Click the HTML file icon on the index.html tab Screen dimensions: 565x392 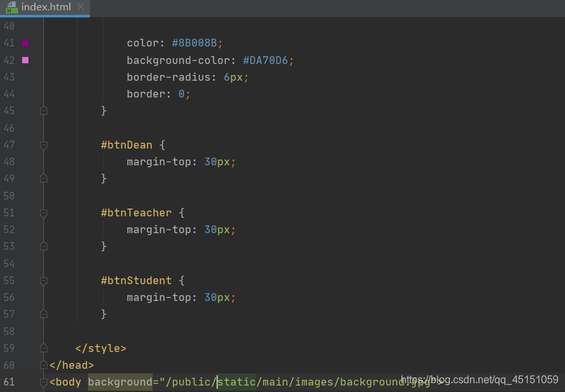(x=12, y=7)
